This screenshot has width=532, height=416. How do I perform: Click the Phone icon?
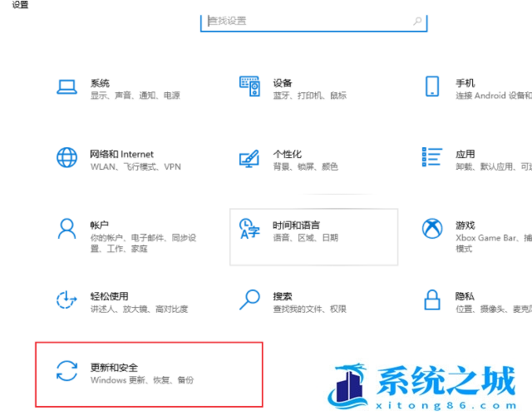(432, 87)
